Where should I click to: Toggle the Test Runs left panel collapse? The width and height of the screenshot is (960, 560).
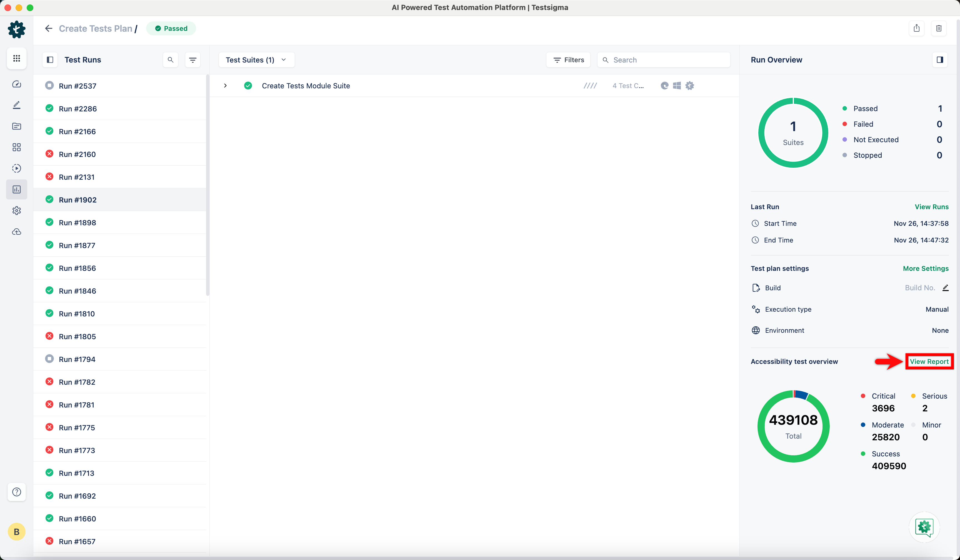[50, 60]
